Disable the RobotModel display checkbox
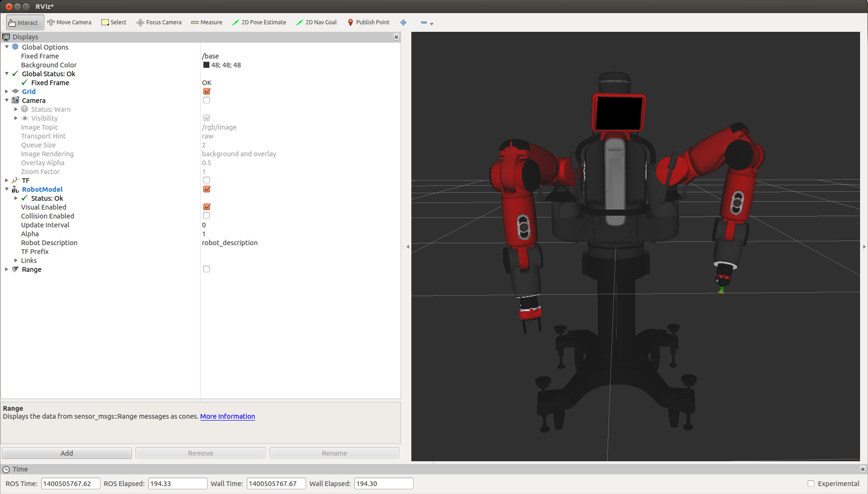This screenshot has height=494, width=868. (207, 189)
